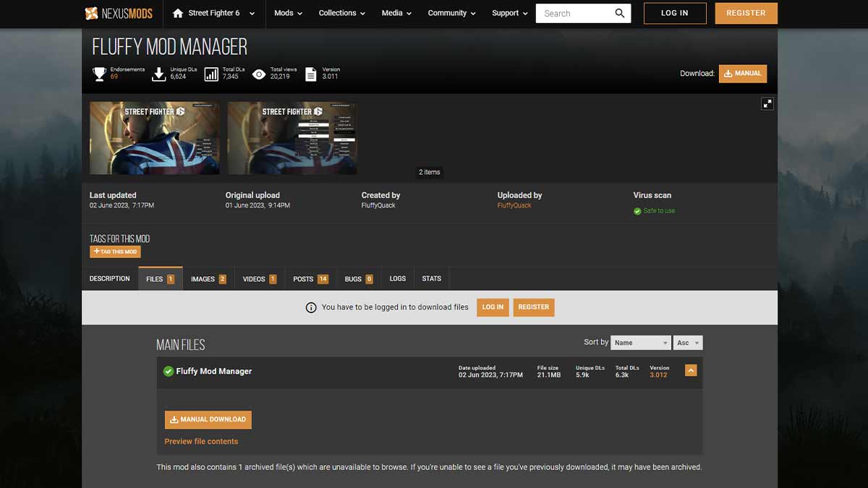Click the MANUAL DOWNLOAD button

tap(208, 419)
